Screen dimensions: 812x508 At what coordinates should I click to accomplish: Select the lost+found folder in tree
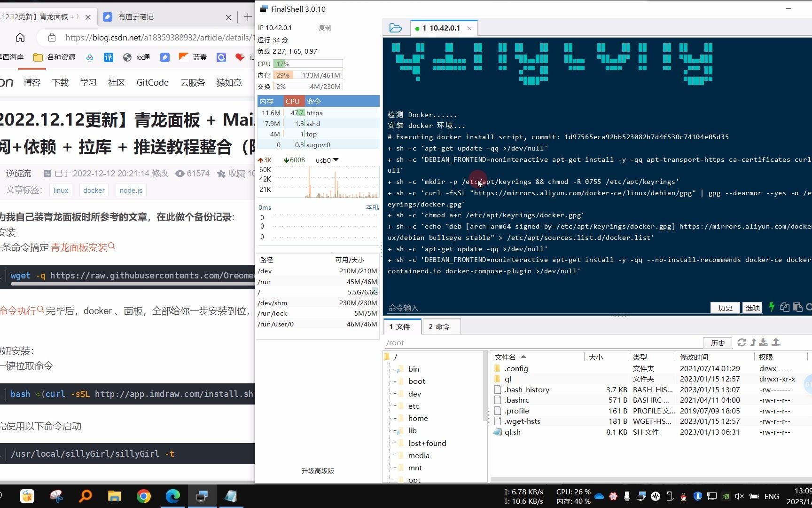coord(427,443)
